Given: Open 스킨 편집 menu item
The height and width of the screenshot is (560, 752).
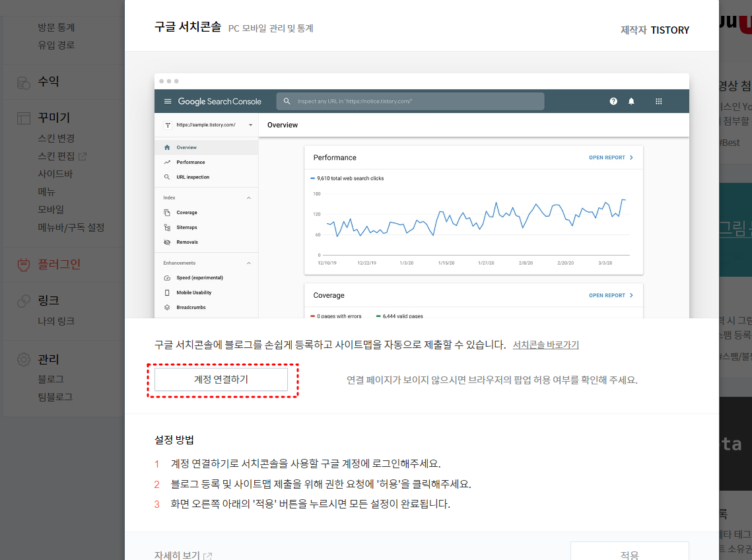Looking at the screenshot, I should [56, 156].
